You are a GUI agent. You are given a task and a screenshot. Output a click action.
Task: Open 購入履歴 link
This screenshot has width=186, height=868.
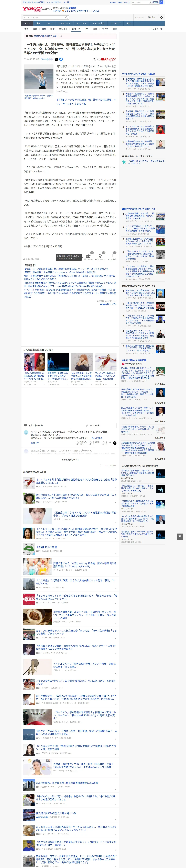(152, 18)
